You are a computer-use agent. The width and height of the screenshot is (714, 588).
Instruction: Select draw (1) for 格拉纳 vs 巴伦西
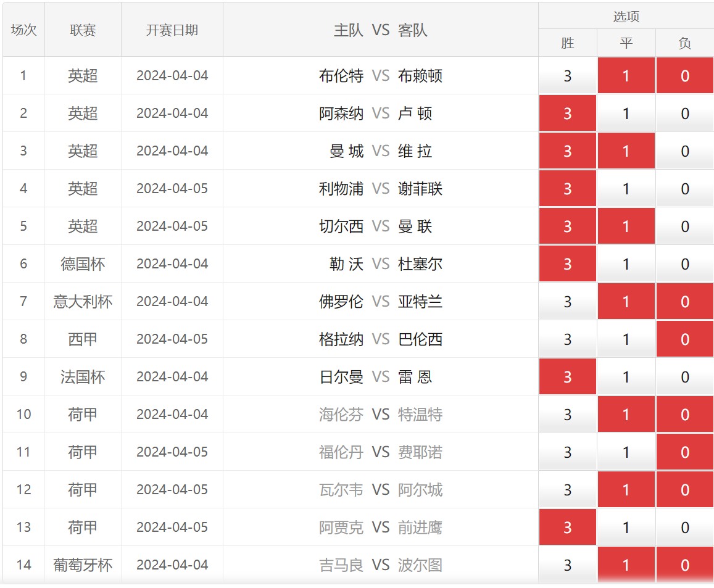coord(626,339)
